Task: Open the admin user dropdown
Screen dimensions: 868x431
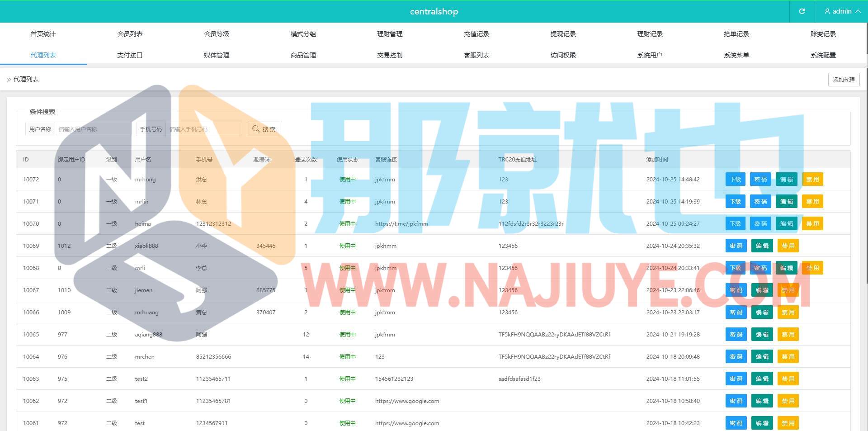Action: click(842, 11)
